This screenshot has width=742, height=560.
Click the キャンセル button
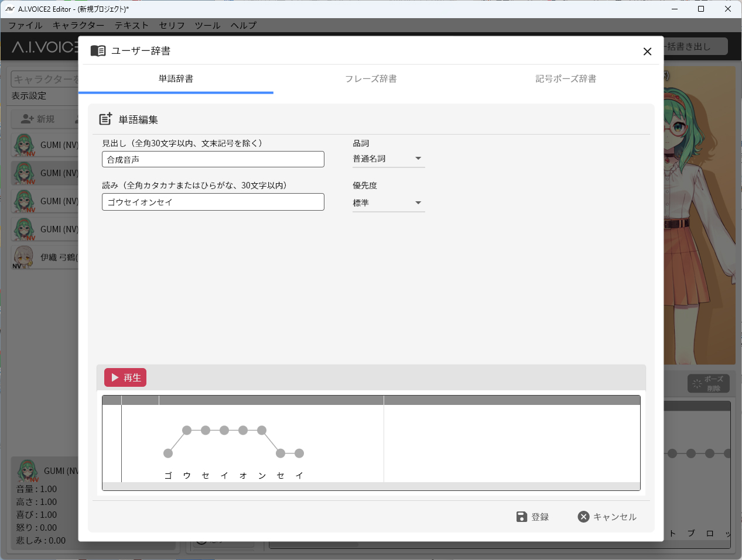coord(607,517)
